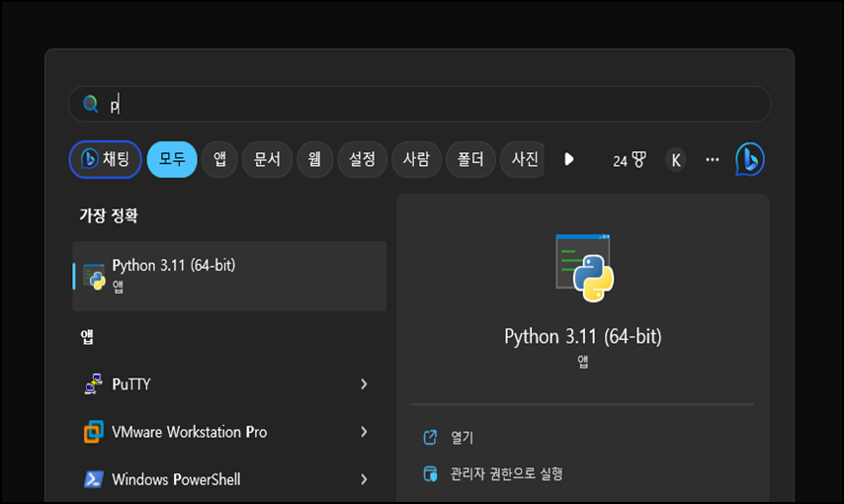Screen dimensions: 844x504
Task: Expand the PuTTY result chevron
Action: (x=365, y=383)
